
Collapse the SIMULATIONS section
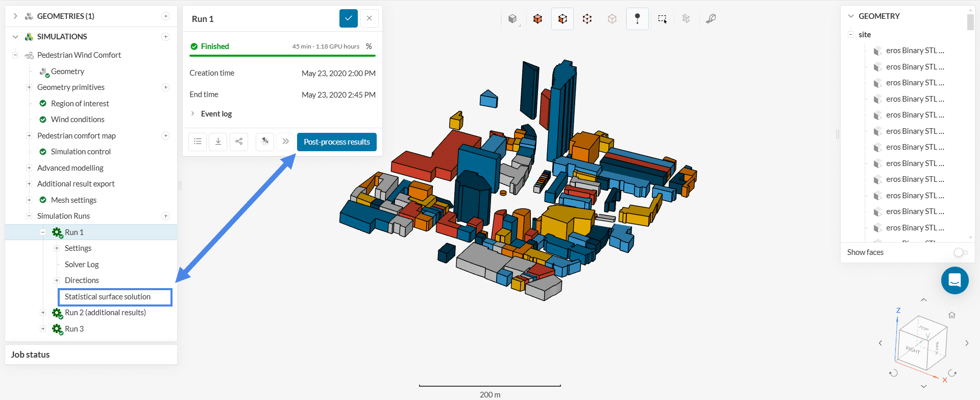[x=15, y=37]
